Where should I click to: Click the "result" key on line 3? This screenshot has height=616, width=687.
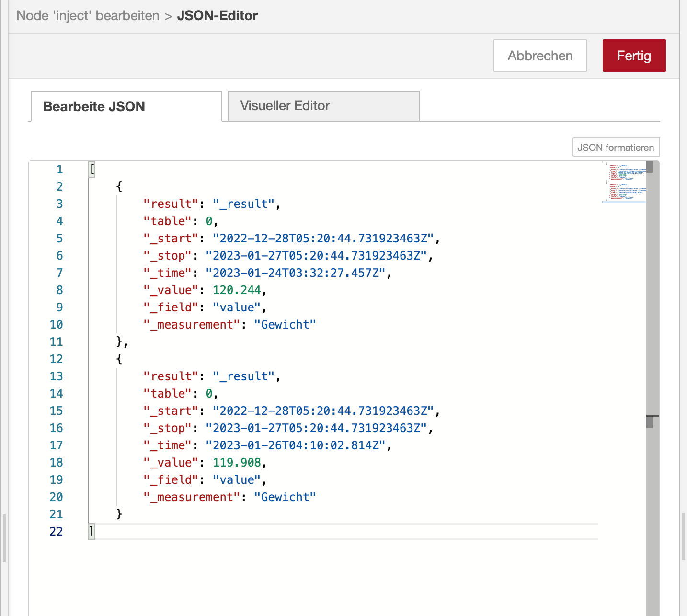click(171, 204)
